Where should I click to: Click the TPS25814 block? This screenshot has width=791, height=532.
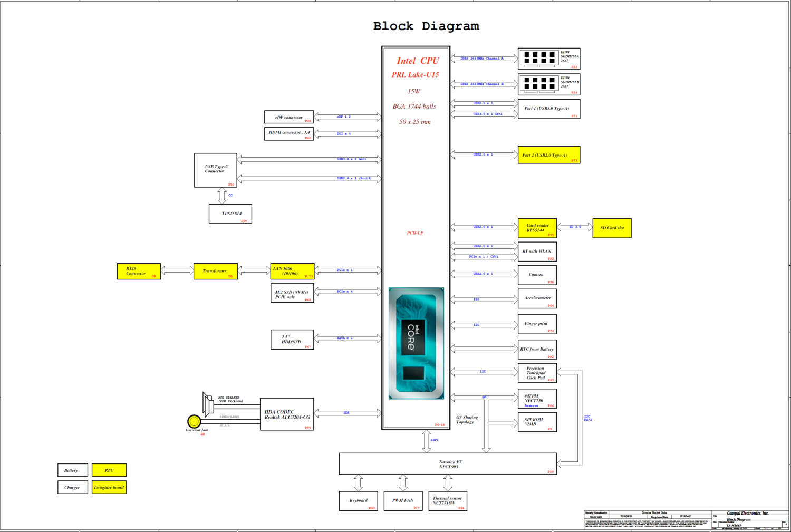tap(230, 214)
